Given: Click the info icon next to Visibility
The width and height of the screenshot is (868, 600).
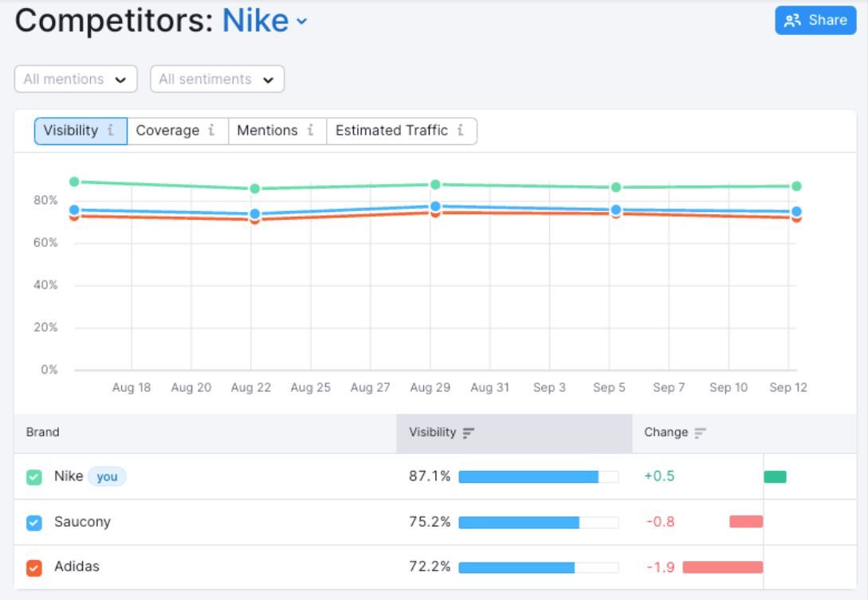Looking at the screenshot, I should pos(111,131).
